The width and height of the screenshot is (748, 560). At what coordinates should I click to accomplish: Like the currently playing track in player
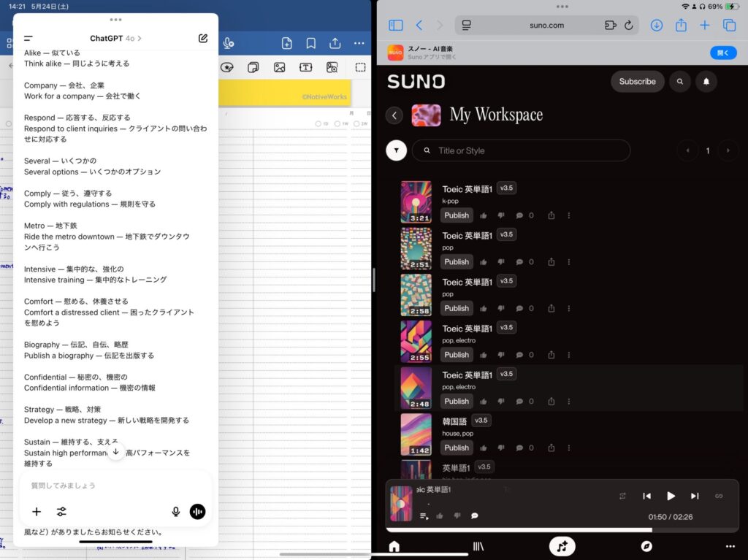click(x=440, y=515)
